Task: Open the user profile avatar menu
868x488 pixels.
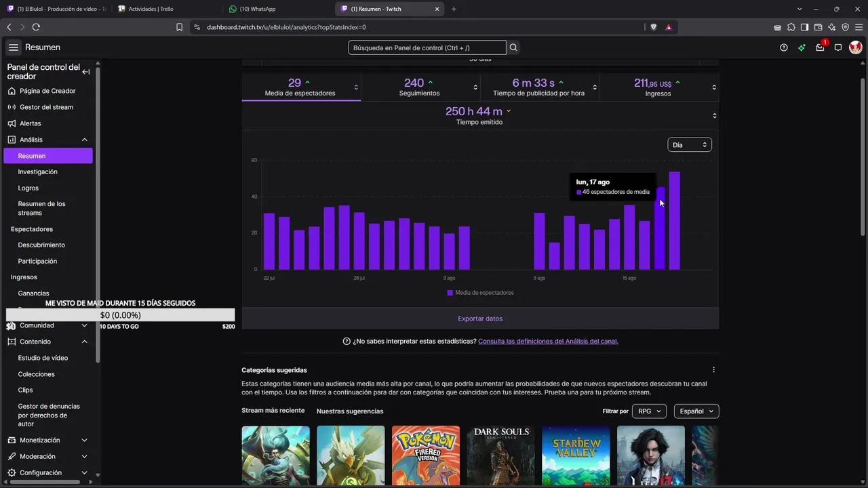Action: 856,47
